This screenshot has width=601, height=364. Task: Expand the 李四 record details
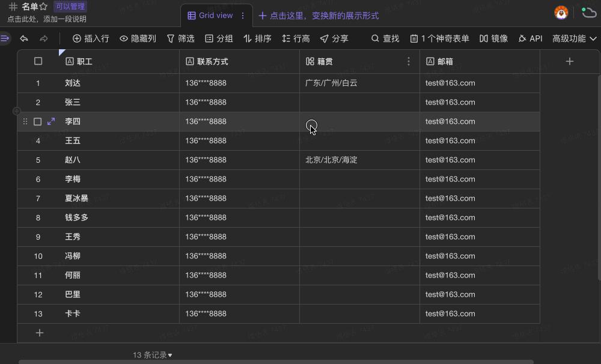click(x=50, y=121)
